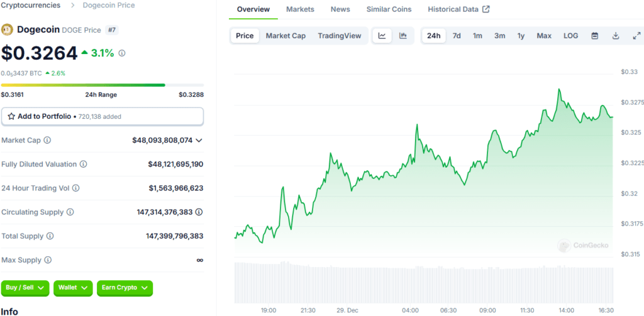Viewport: 644px width, 316px height.
Task: Click the Add to Portfolio button
Action: [x=103, y=117]
